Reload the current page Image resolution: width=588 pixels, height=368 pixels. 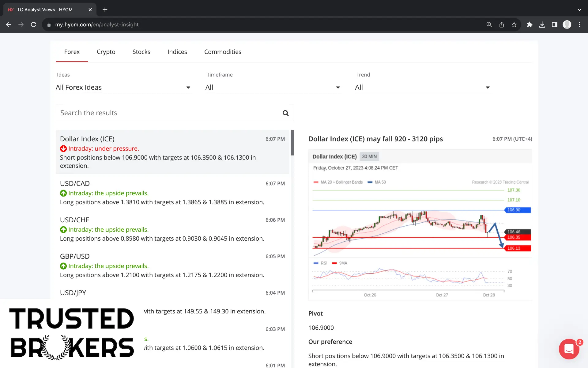point(34,25)
